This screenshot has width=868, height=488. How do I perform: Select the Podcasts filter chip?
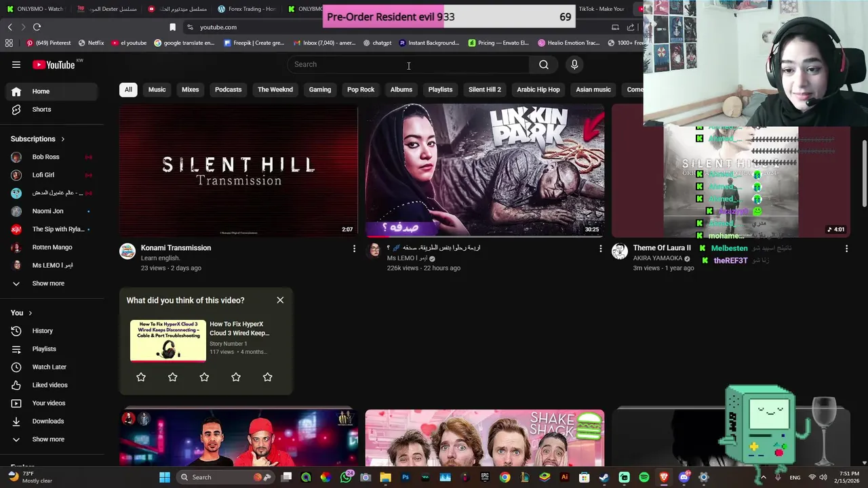[x=228, y=89]
